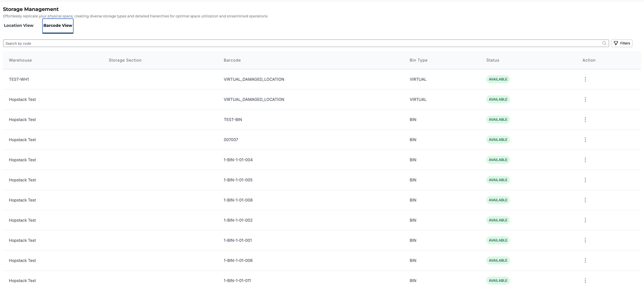Viewport: 644px width, 290px height.
Task: Focus the Search by code field
Action: pos(300,43)
